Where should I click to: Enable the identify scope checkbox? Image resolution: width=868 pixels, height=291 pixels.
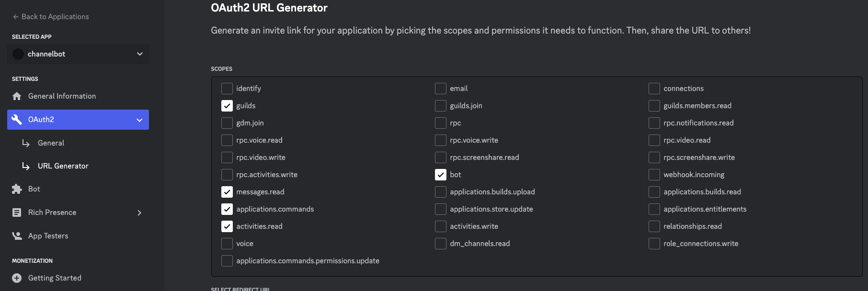(x=227, y=89)
